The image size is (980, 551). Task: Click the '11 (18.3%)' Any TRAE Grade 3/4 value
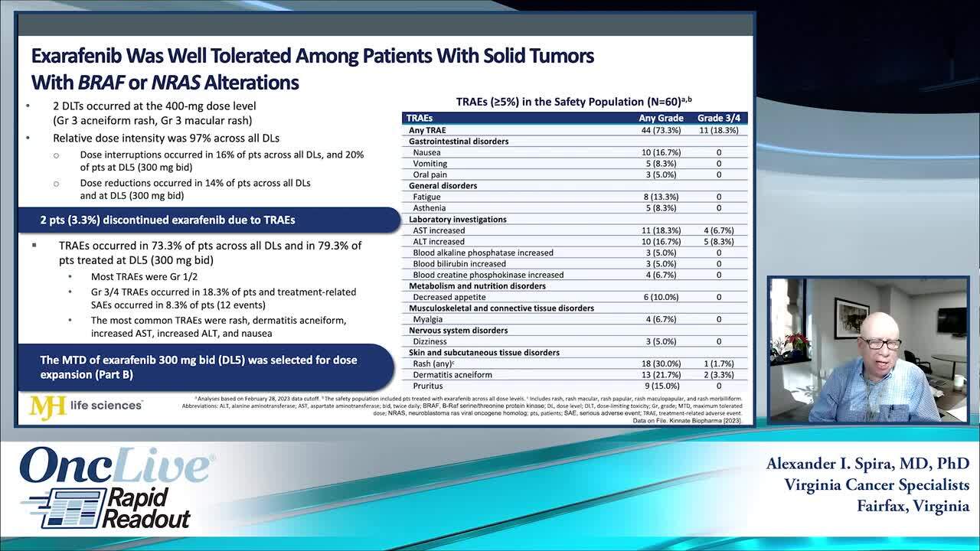pyautogui.click(x=719, y=130)
